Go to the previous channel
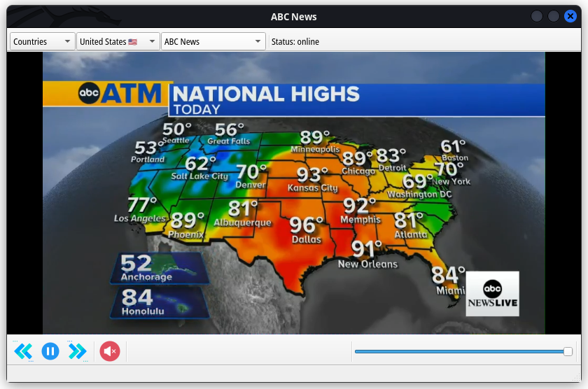Viewport: 588px width, 389px height. point(23,351)
